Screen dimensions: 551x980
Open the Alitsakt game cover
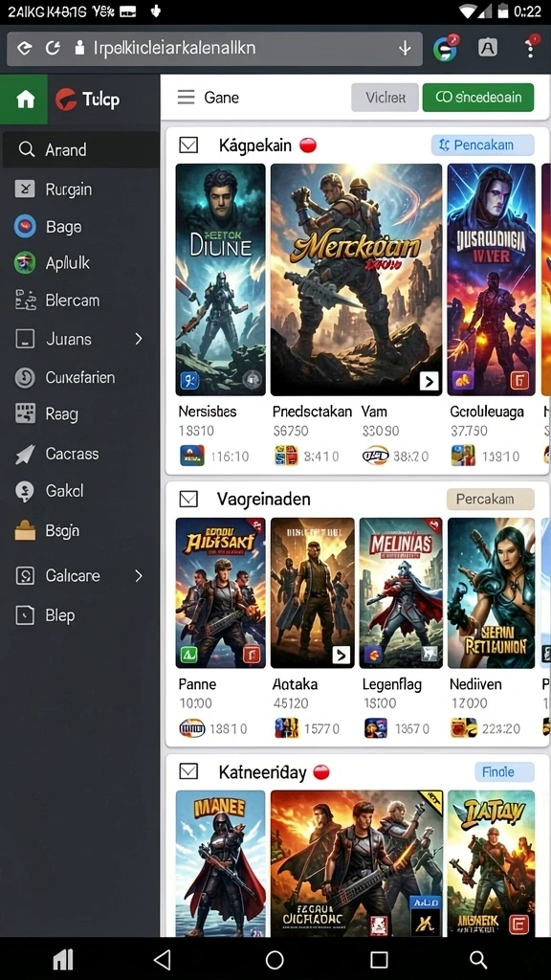(221, 592)
